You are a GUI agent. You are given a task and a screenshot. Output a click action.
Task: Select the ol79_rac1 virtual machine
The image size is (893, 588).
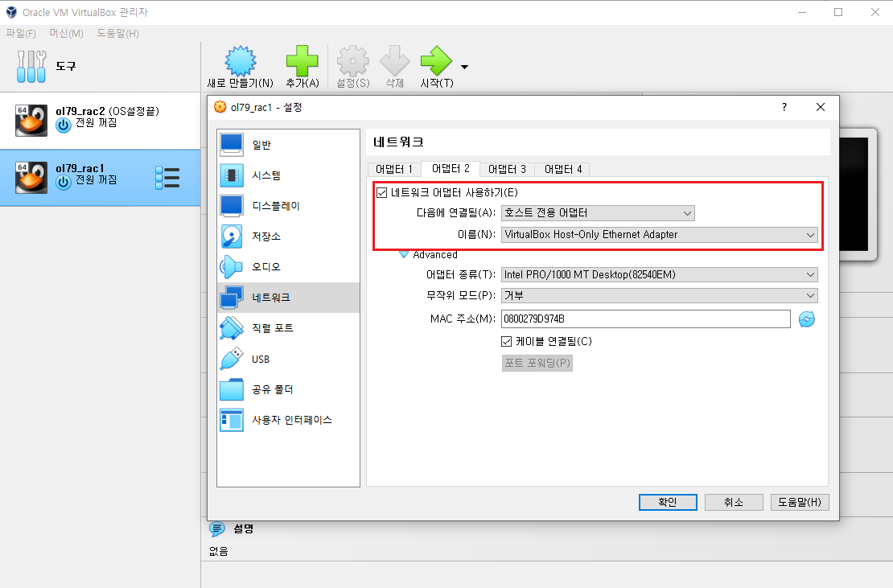100,178
